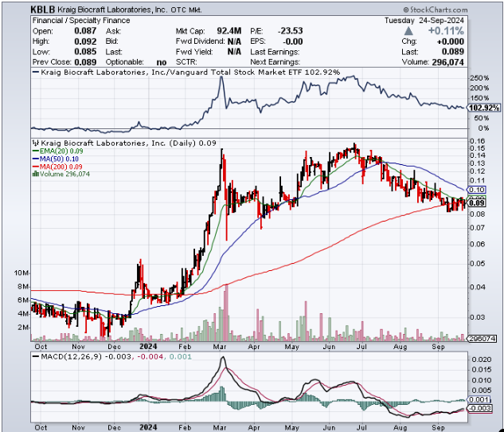Click the 0.09 last price axis tag
The image size is (504, 432).
[477, 202]
